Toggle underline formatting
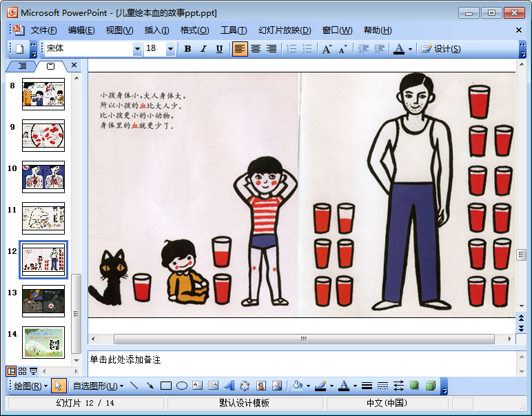532x416 pixels. click(219, 49)
